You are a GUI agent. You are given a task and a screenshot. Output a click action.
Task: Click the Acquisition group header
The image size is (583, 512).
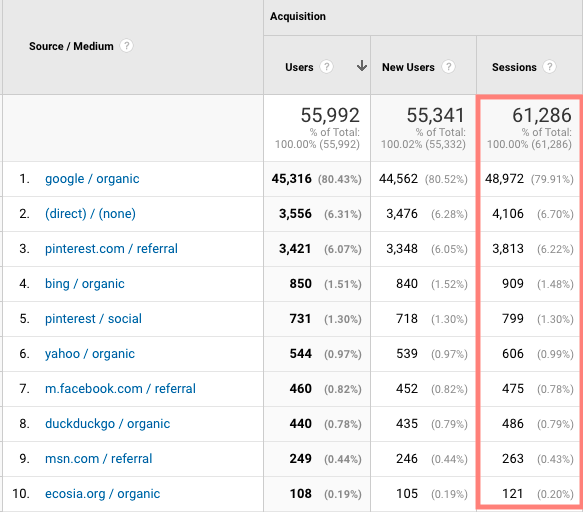point(298,16)
